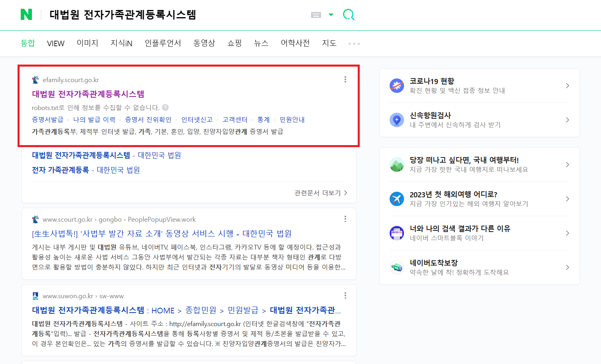The image size is (601, 364).
Task: Open the suwon 종합민원 민원발급 title link
Action: click(186, 310)
